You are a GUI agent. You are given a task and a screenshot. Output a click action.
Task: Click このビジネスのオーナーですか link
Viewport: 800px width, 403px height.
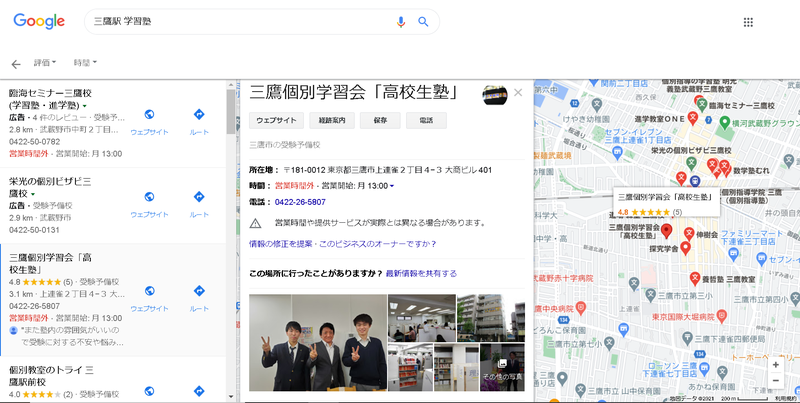(x=378, y=244)
